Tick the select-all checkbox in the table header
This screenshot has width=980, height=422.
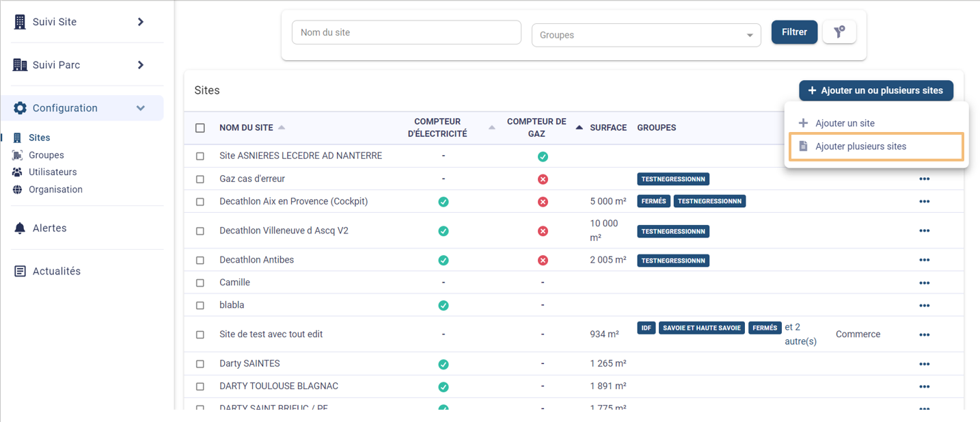[x=200, y=127]
